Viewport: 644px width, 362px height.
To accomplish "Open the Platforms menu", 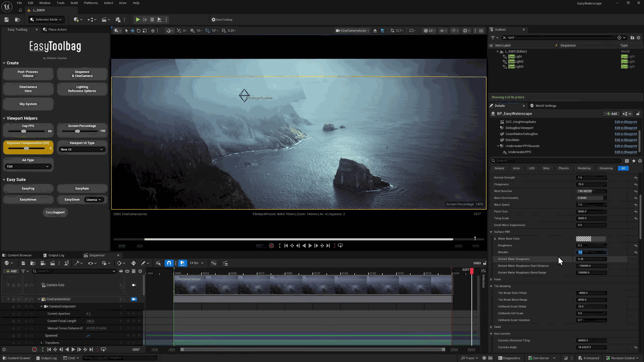I will pos(91,3).
